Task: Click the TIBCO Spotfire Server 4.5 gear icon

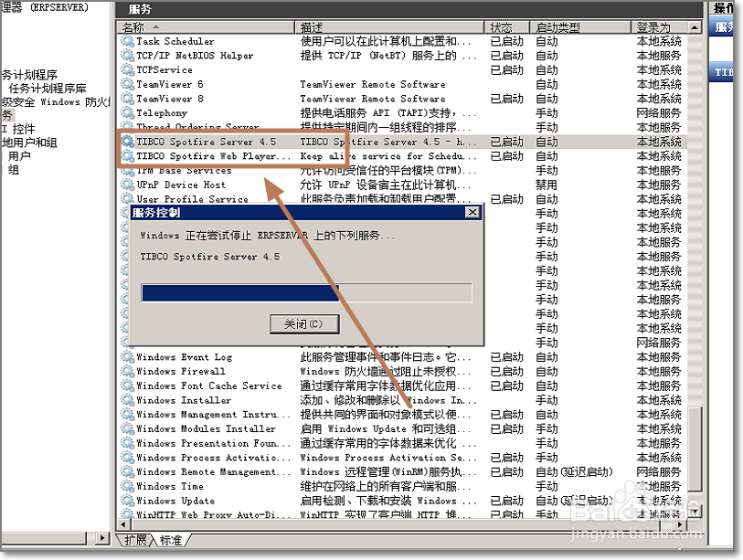Action: [x=127, y=142]
